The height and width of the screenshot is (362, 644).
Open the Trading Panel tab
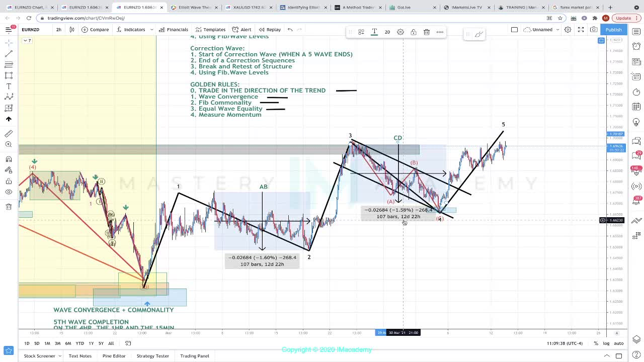coord(195,356)
